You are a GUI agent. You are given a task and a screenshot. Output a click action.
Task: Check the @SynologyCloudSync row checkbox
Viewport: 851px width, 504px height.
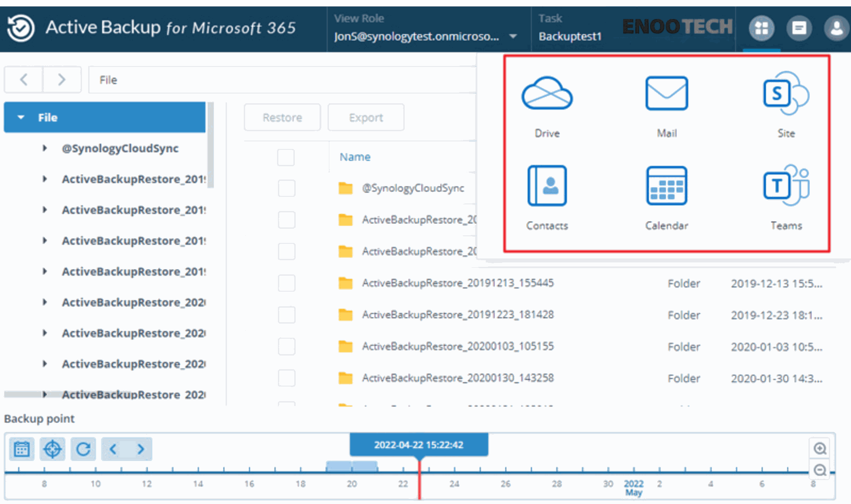tap(286, 188)
